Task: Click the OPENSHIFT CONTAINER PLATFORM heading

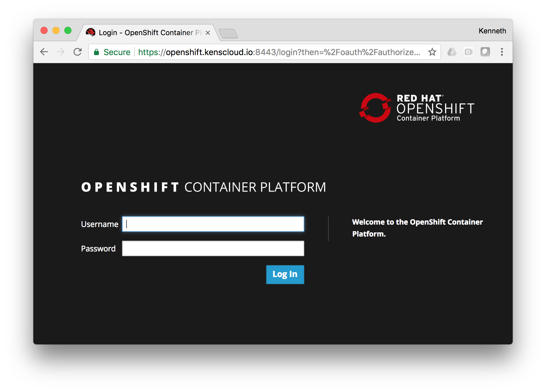Action: [x=204, y=187]
